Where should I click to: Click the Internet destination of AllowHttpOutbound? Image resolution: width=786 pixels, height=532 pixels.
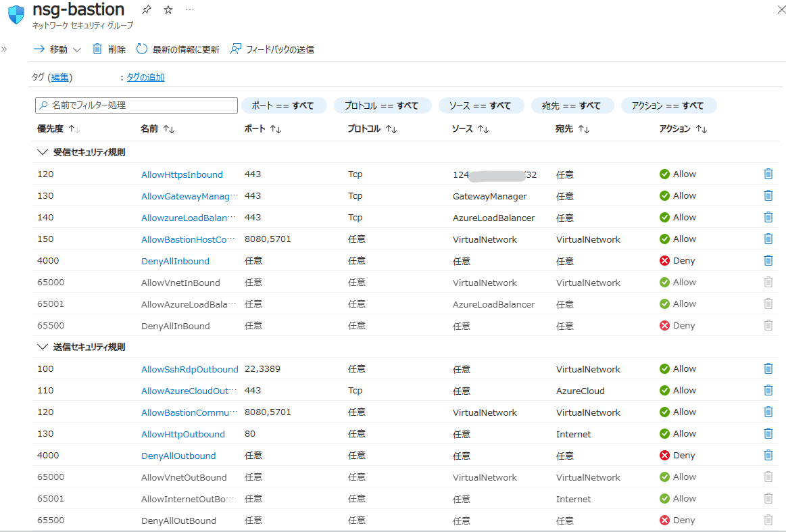(574, 434)
